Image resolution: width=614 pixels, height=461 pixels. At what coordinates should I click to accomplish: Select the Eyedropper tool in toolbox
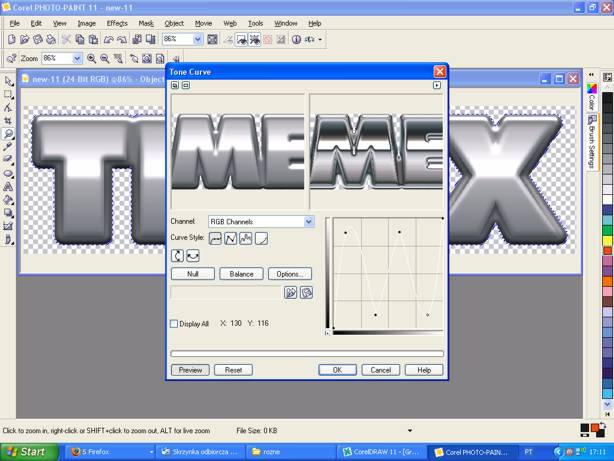point(8,146)
